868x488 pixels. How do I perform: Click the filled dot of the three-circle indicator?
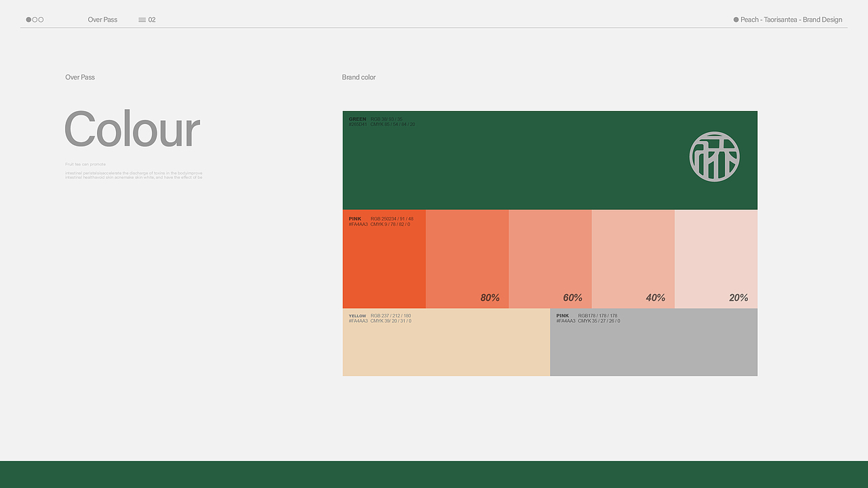[x=28, y=20]
